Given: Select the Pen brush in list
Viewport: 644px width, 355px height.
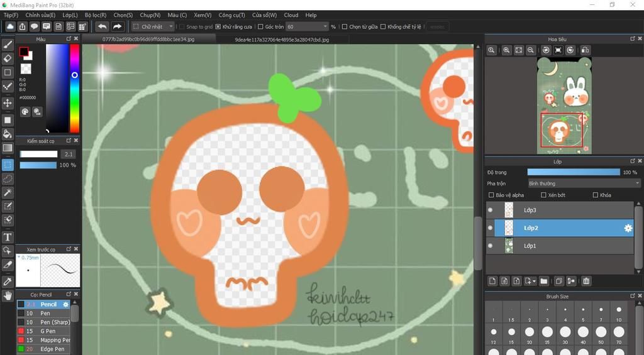Looking at the screenshot, I should (44, 313).
